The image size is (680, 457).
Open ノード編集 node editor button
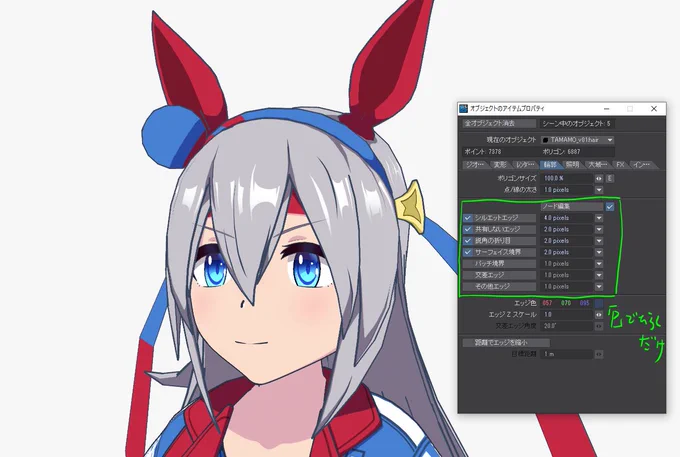[x=572, y=207]
